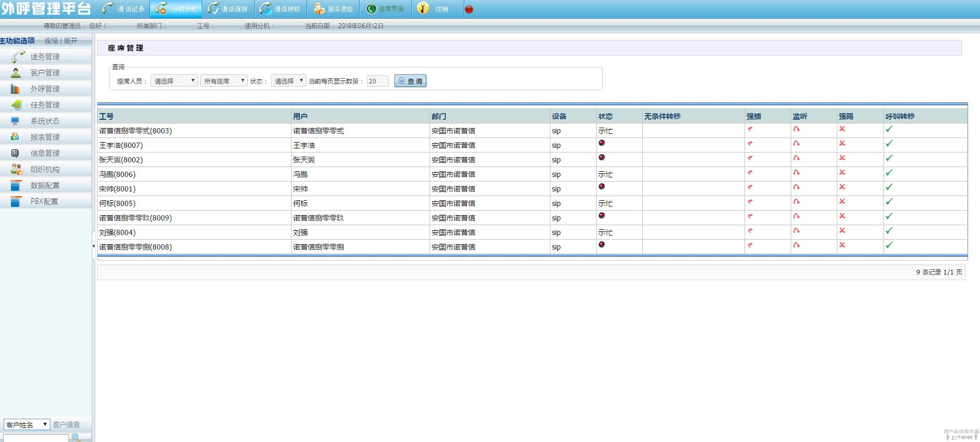The height and width of the screenshot is (442, 980).
Task: Click 监听 headset icon for 张天翼(8002)
Action: point(796,158)
